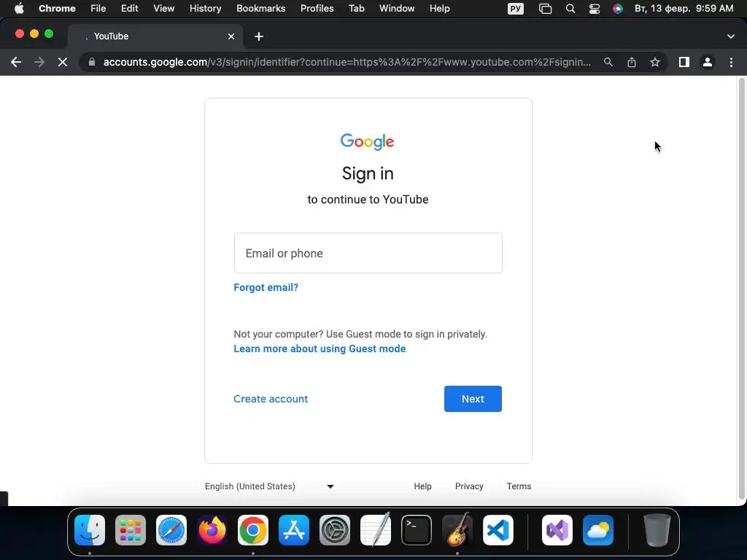Open the Help menu in menu bar
This screenshot has height=560, width=747.
click(439, 8)
